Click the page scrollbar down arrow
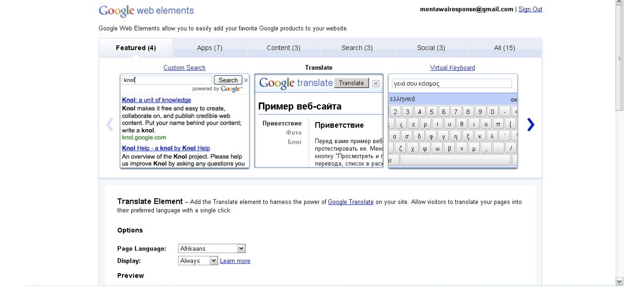Screen dimensions: 644x291 click(619, 281)
